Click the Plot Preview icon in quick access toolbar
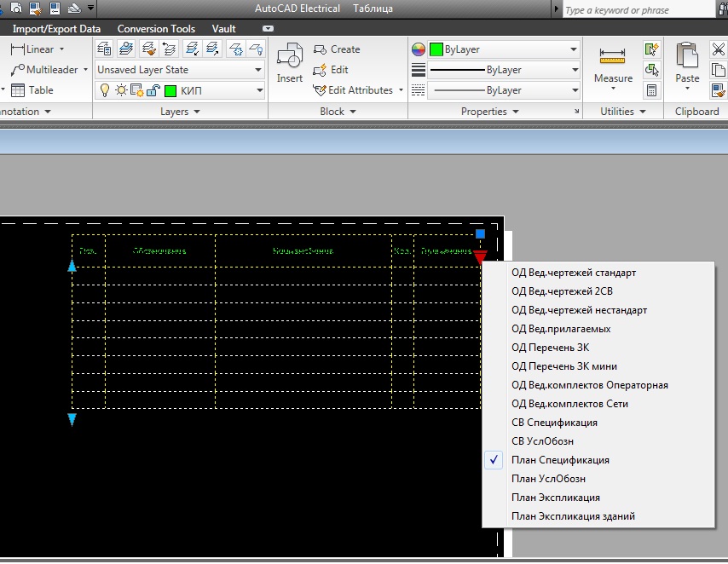728x564 pixels. [17, 8]
